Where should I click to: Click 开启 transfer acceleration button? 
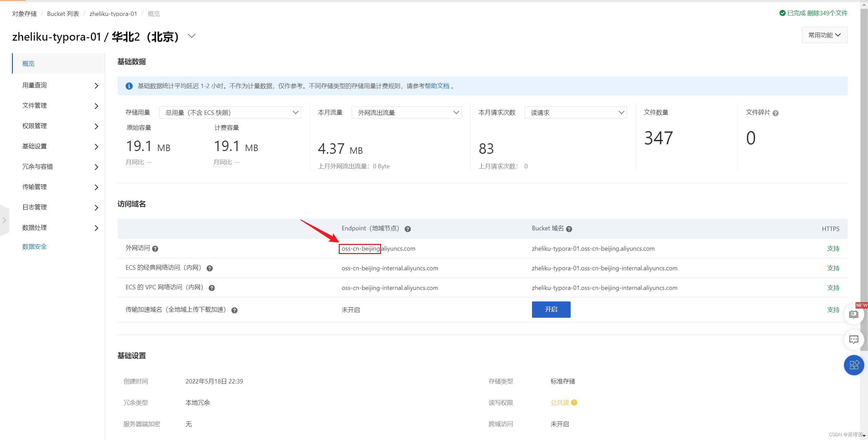[551, 310]
